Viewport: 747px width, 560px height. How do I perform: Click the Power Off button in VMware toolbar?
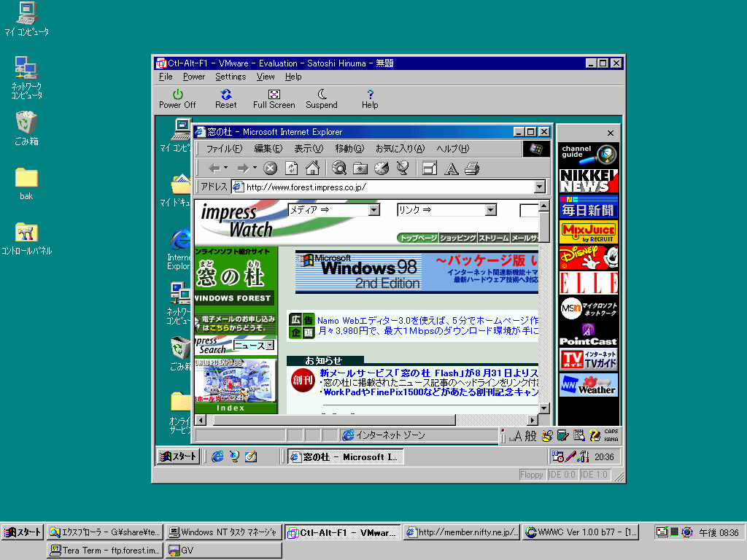click(177, 99)
